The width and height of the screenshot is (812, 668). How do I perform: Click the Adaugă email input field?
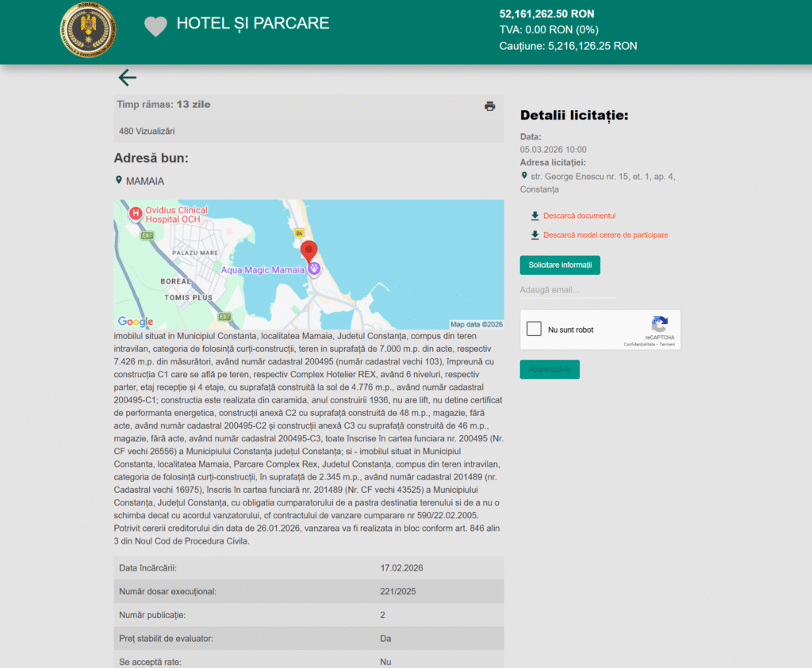567,290
